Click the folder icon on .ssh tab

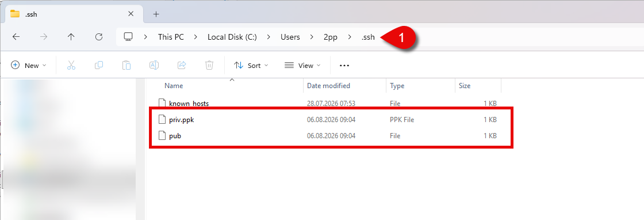pyautogui.click(x=15, y=14)
